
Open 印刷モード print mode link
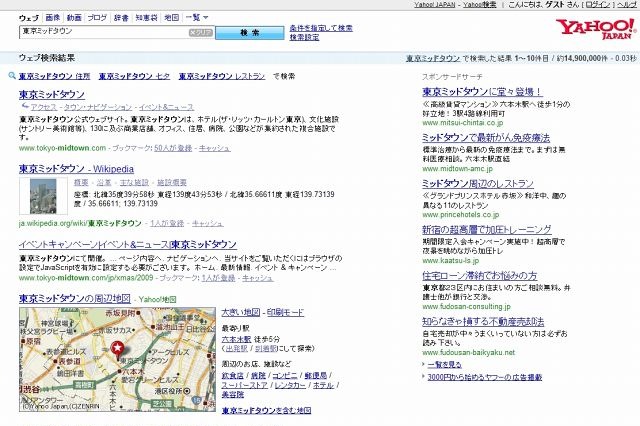point(286,313)
